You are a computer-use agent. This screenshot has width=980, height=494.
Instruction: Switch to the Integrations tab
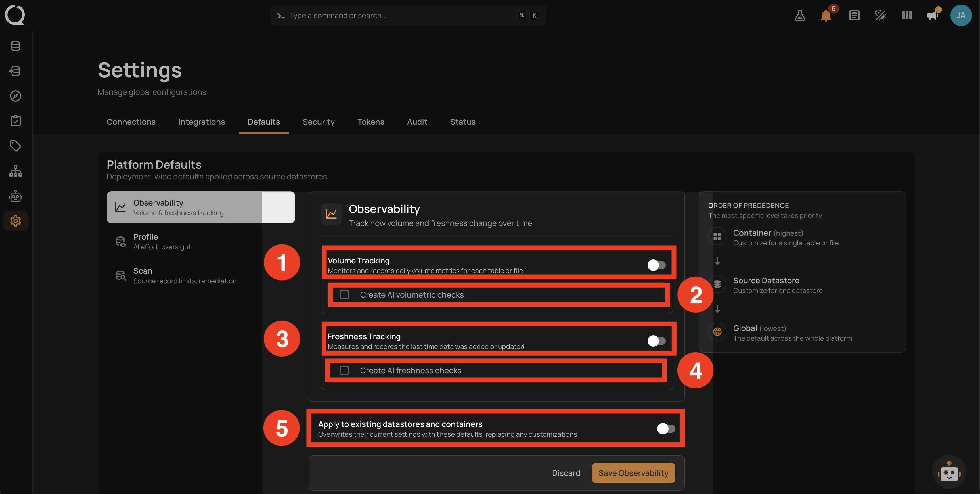click(202, 122)
